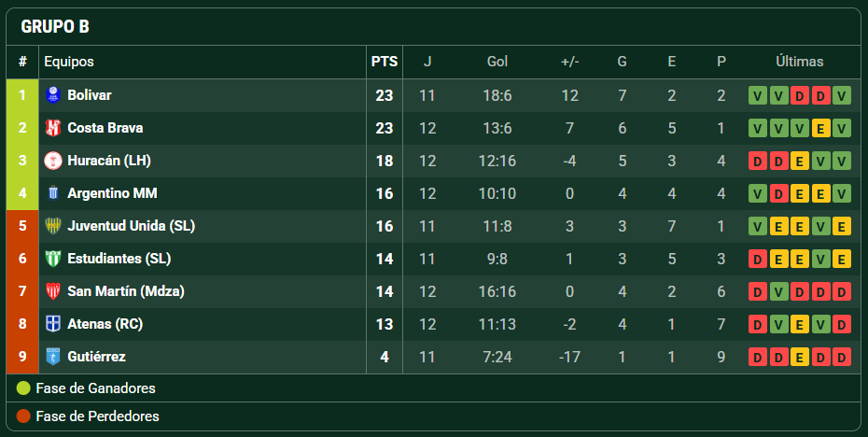Click the orange Fase de Perdedores dot
Screen dimensions: 868x437
tap(23, 416)
